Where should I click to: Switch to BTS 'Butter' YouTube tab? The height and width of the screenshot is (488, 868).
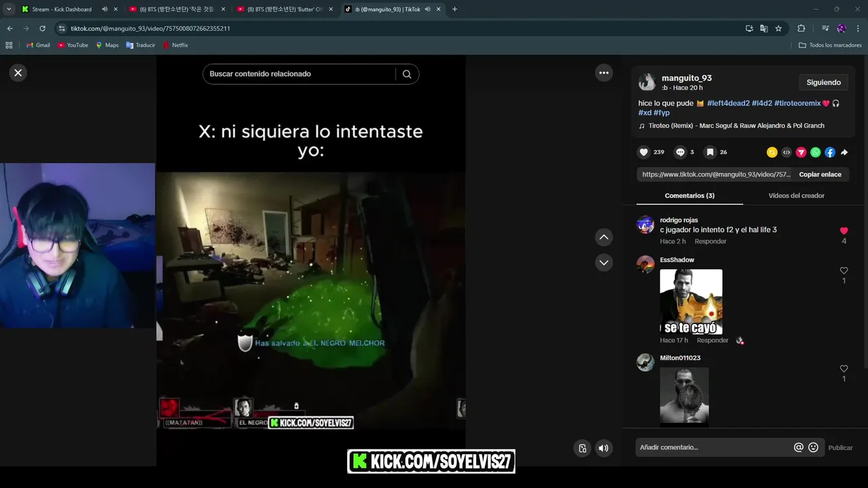(285, 9)
